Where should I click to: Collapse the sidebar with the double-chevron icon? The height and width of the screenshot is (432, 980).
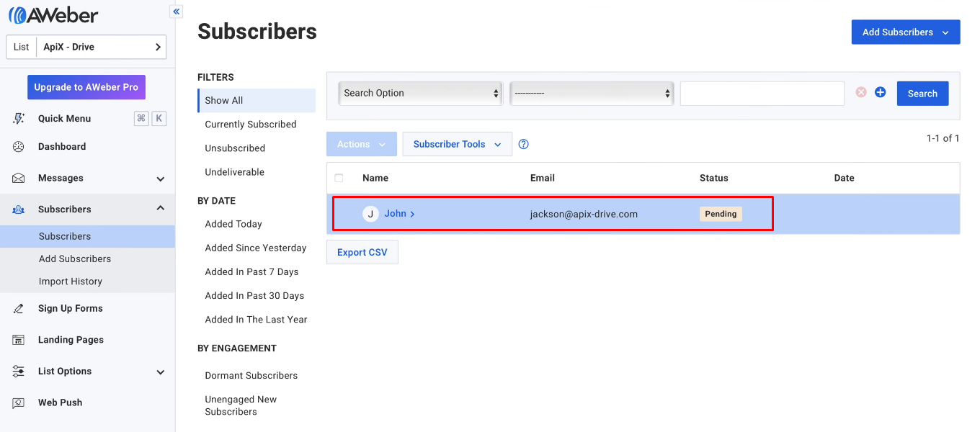click(x=176, y=11)
